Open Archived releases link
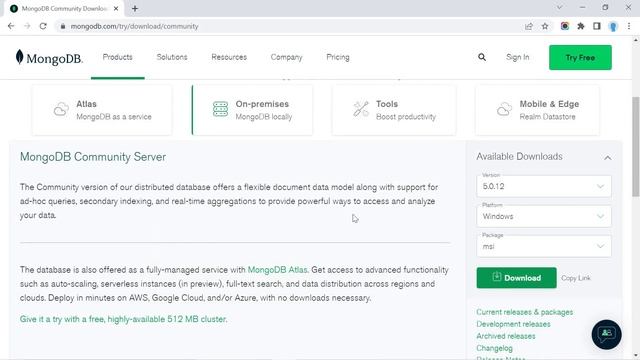640x360 pixels. (x=506, y=336)
